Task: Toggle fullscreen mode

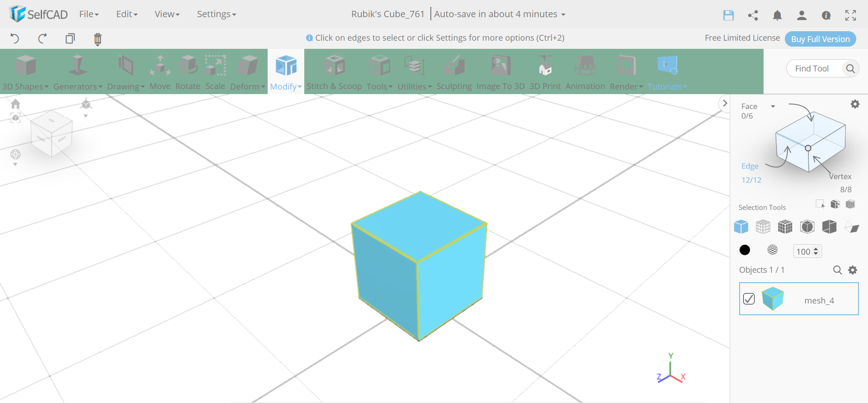Action: (x=850, y=15)
